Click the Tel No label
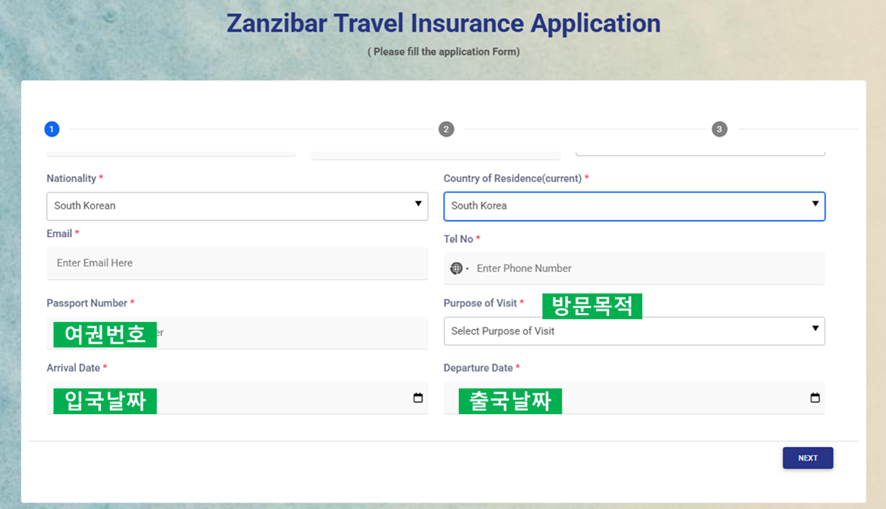 tap(458, 239)
